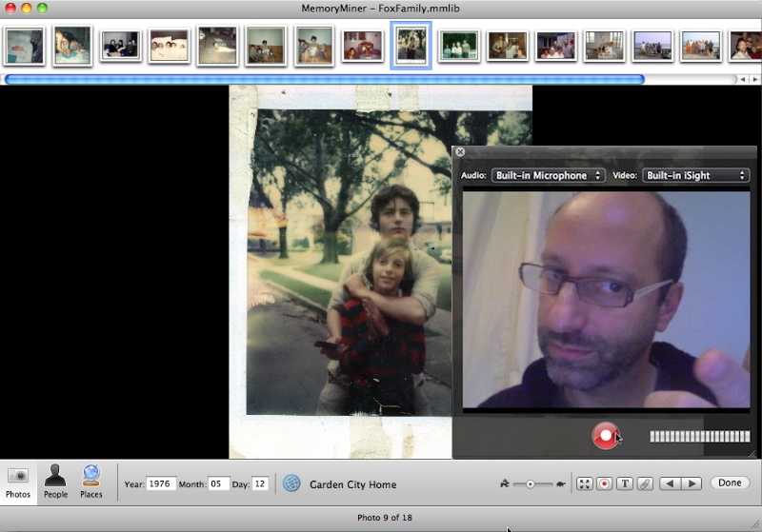This screenshot has height=532, width=762.
Task: Click the Month input field
Action: pos(218,484)
